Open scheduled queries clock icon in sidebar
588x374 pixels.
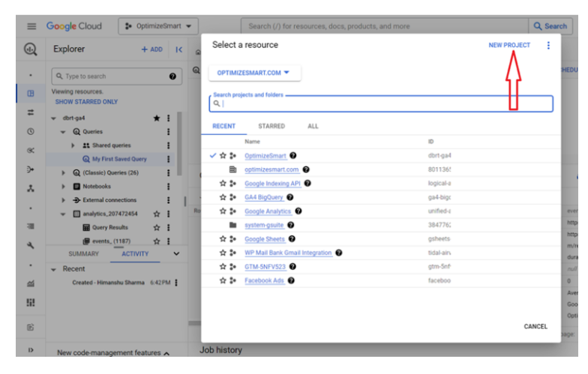point(31,132)
